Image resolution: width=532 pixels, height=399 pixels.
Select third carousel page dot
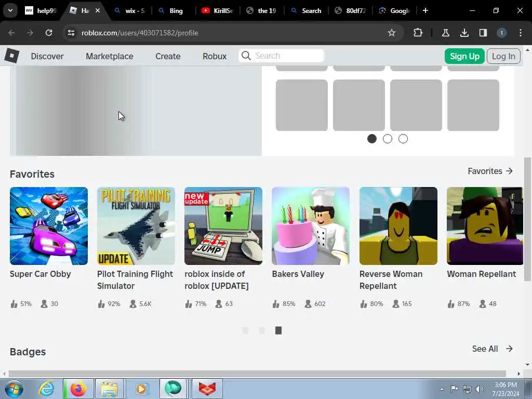403,139
